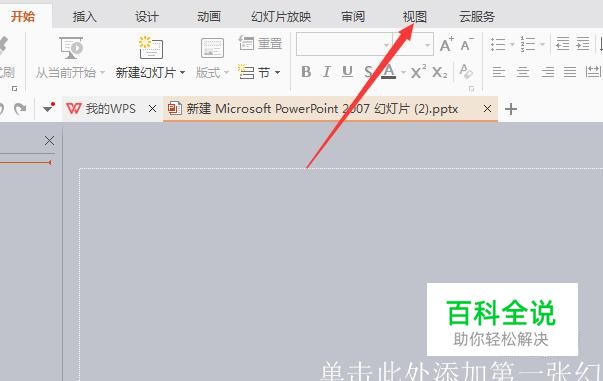
Task: Toggle underline formatting
Action: coord(347,72)
